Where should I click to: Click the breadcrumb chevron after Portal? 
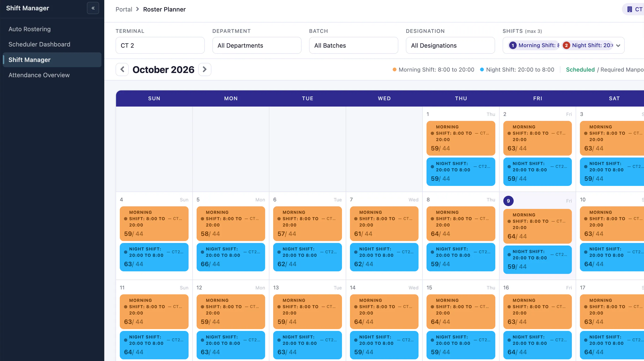pos(137,9)
